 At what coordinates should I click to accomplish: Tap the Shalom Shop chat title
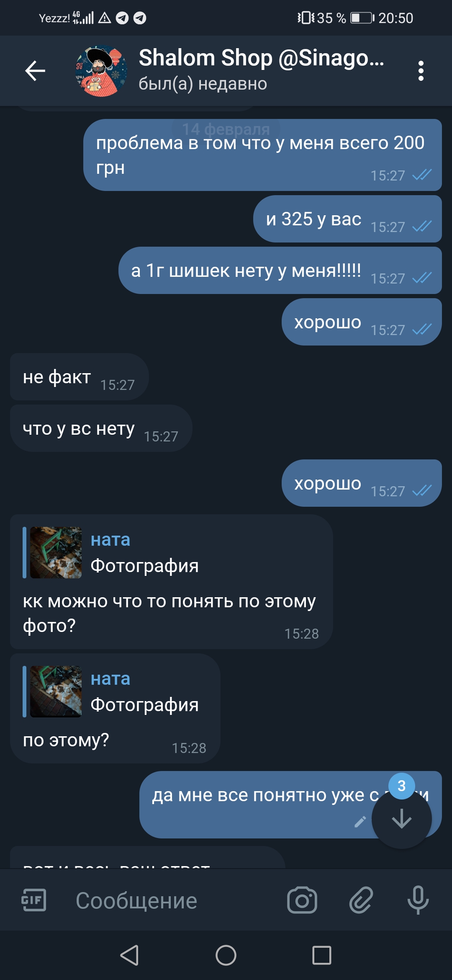coord(261,58)
